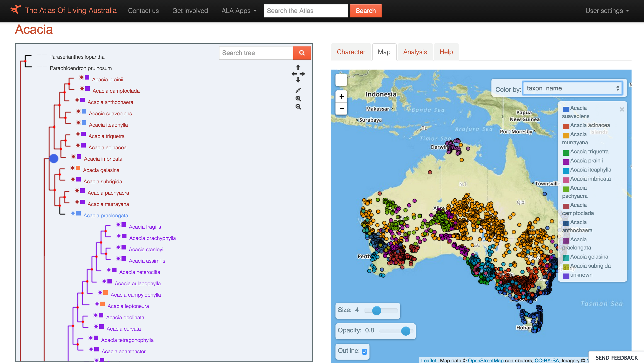Pan the tree down with the down arrow
The width and height of the screenshot is (644, 363).
pos(298,80)
